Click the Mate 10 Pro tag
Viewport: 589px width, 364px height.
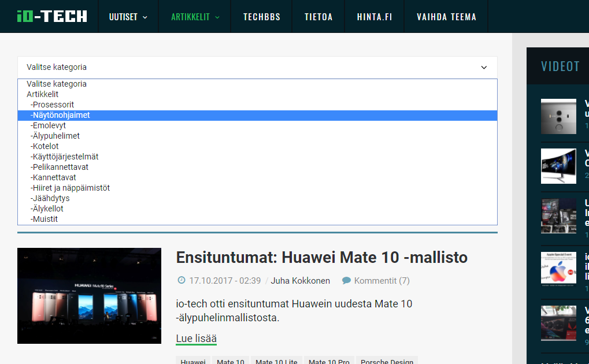point(329,361)
